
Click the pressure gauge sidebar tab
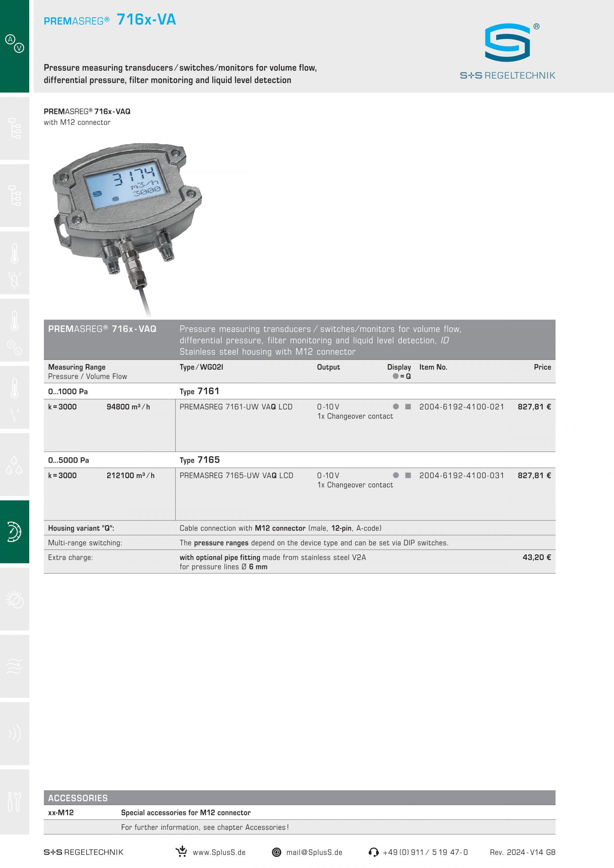14,532
